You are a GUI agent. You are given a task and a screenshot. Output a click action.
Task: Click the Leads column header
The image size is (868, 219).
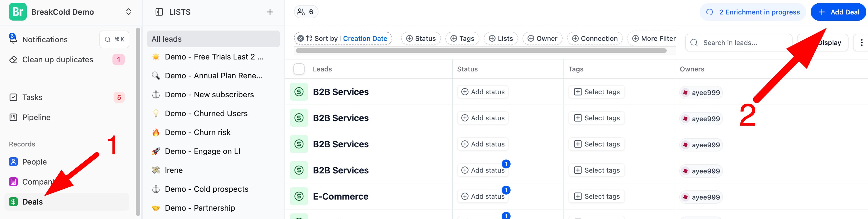(x=322, y=69)
